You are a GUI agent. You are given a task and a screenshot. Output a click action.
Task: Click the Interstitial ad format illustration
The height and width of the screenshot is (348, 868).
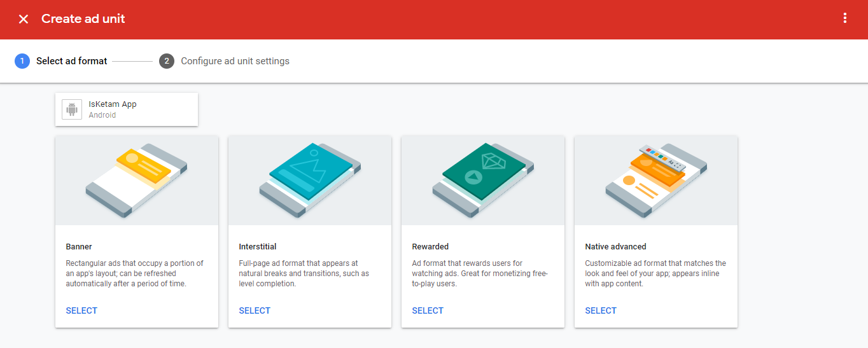tap(310, 180)
